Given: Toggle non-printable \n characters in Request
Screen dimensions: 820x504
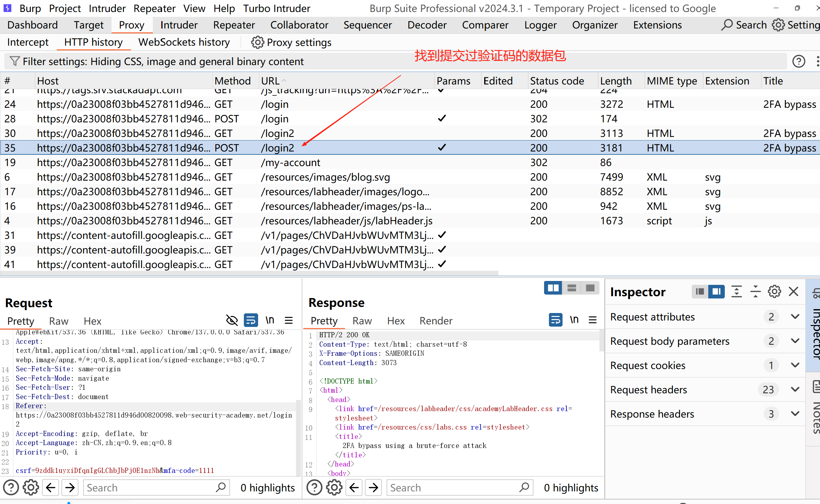Looking at the screenshot, I should [270, 321].
